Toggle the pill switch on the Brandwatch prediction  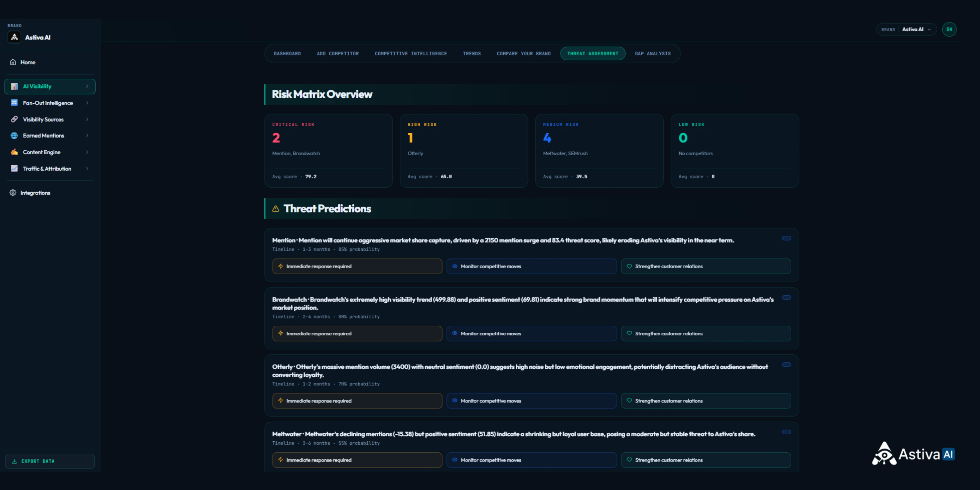click(786, 297)
